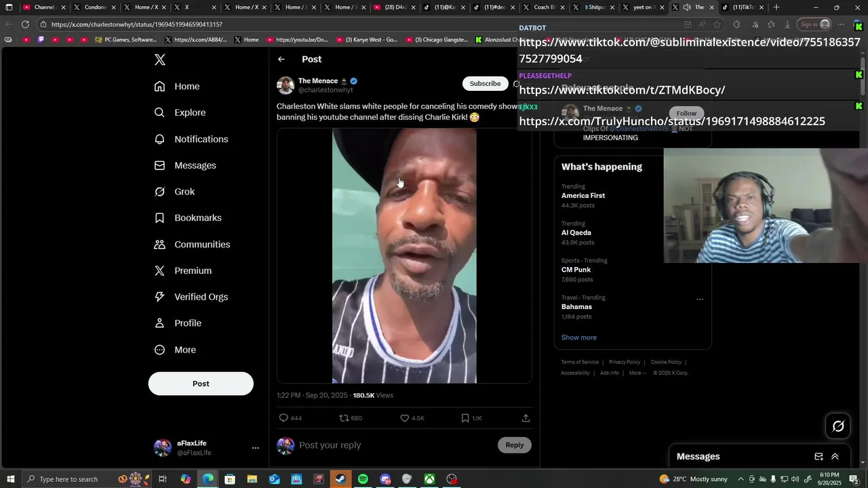This screenshot has height=488, width=868.
Task: Open Premium in the sidebar
Action: [x=183, y=270]
